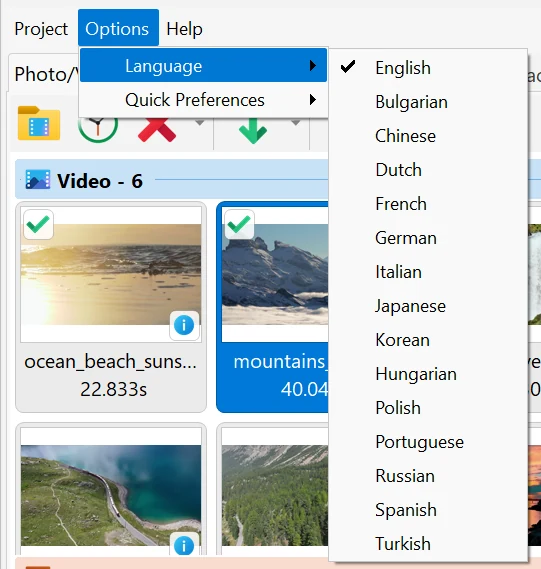Switch language to Bulgarian
Viewport: 541px width, 569px height.
[428, 102]
